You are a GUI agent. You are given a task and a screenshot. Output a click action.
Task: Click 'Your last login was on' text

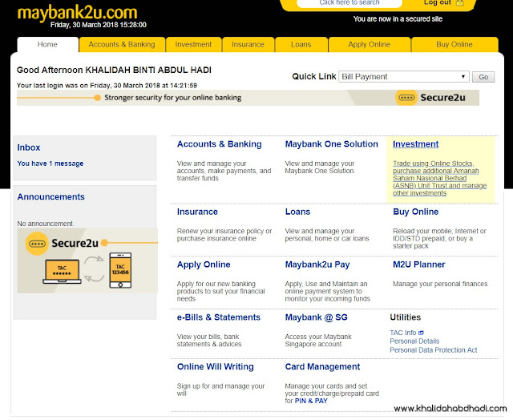pyautogui.click(x=107, y=86)
